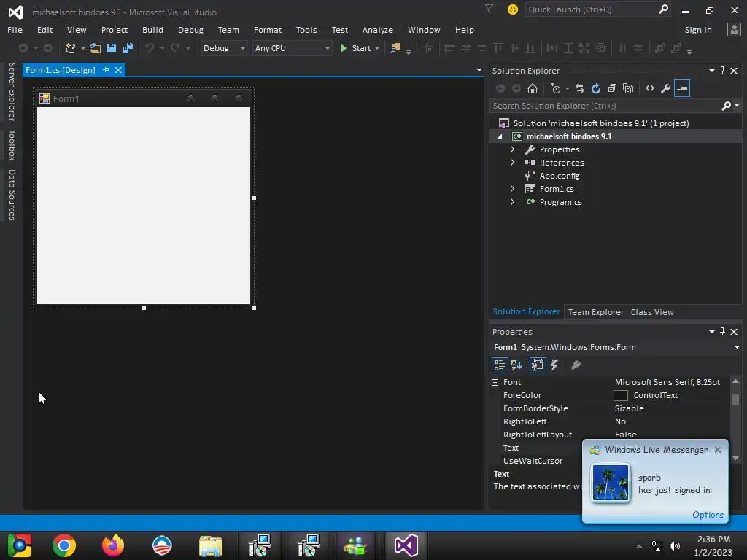Show Events lightning icon in Properties

coord(554,365)
